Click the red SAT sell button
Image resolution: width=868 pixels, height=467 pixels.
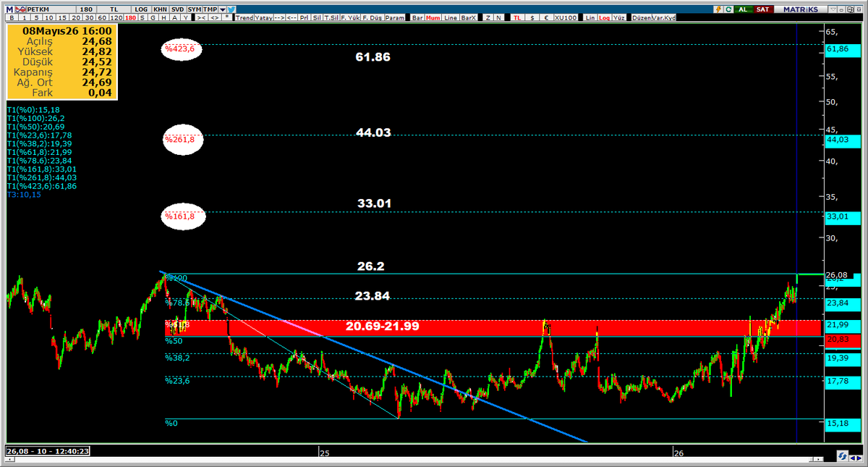(762, 9)
